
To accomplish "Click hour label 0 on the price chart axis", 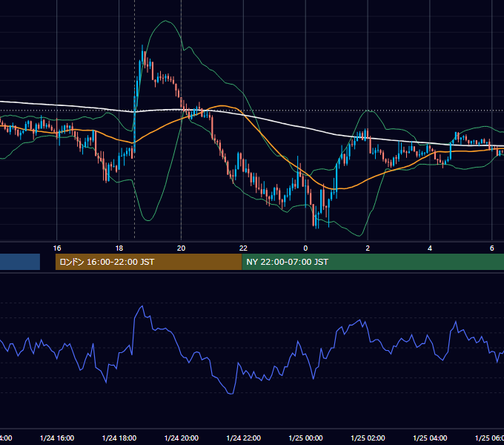I will point(305,248).
